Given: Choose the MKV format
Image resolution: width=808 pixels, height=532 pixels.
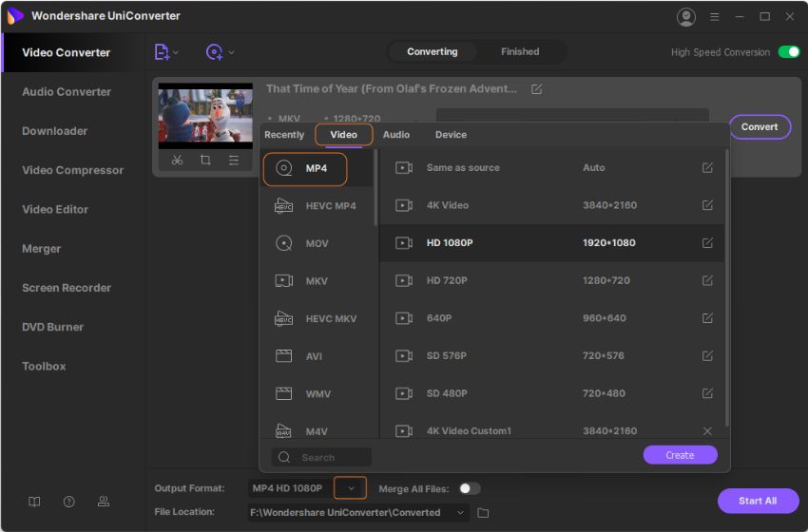Looking at the screenshot, I should (x=317, y=281).
